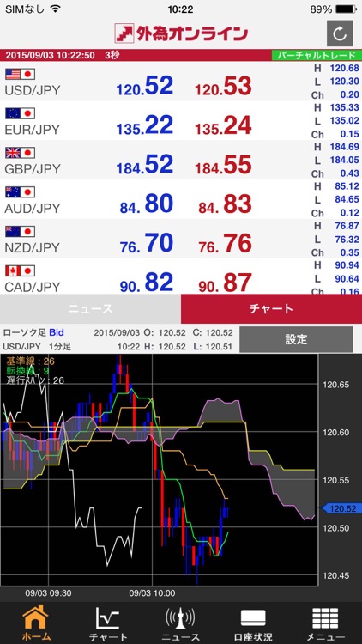The height and width of the screenshot is (644, 362).
Task: Select the AUD/JPY pair name text
Action: (33, 209)
